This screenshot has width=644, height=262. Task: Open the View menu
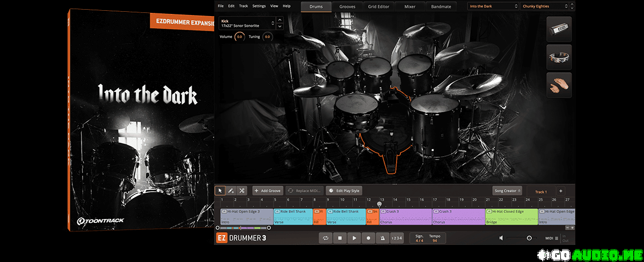pos(274,6)
